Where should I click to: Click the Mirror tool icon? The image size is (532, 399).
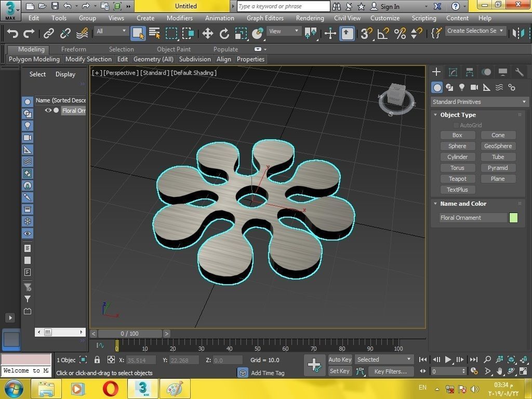point(518,33)
